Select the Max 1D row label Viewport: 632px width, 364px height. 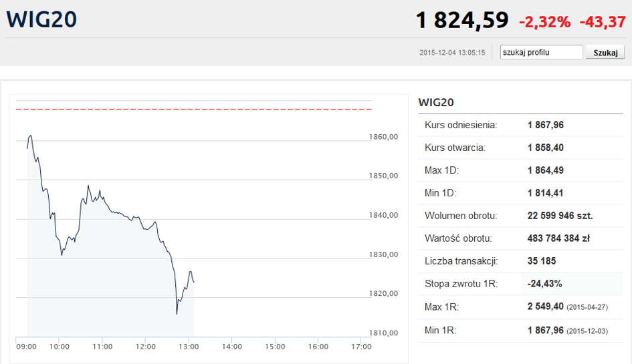pos(441,170)
